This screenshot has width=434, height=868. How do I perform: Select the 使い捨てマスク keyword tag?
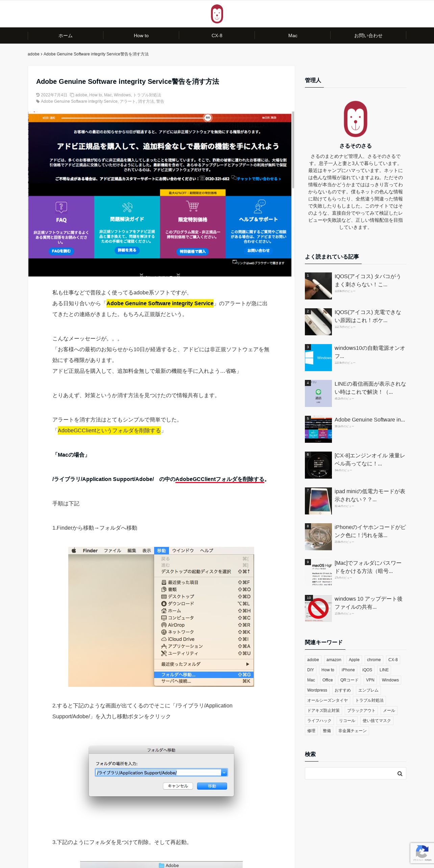(377, 721)
